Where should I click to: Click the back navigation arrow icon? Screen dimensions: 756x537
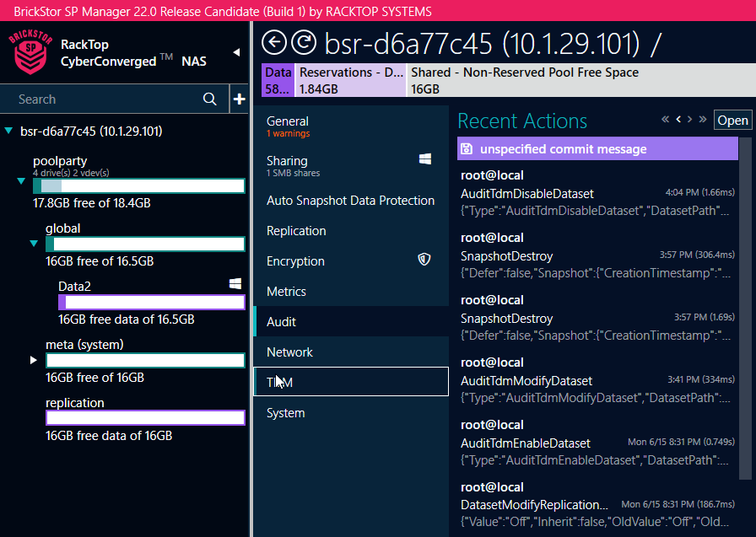pos(273,41)
